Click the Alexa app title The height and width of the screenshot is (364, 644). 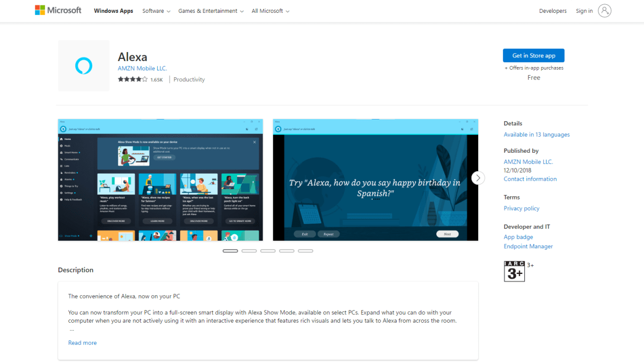tap(133, 57)
